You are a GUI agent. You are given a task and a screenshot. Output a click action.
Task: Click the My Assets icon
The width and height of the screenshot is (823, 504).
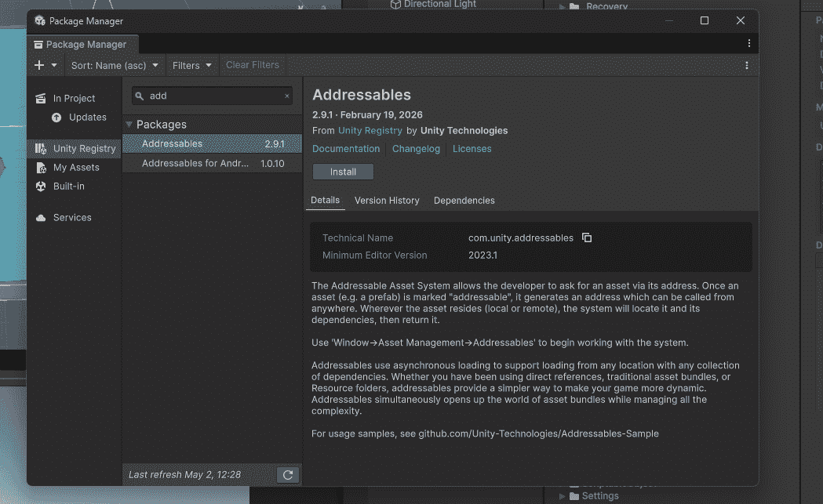tap(41, 167)
